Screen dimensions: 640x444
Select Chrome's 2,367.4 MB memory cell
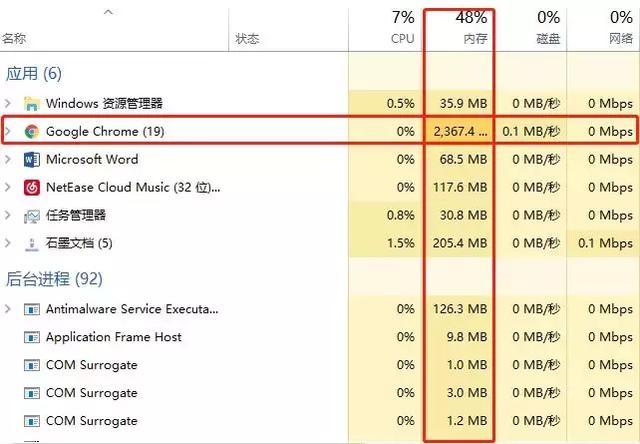(x=459, y=131)
